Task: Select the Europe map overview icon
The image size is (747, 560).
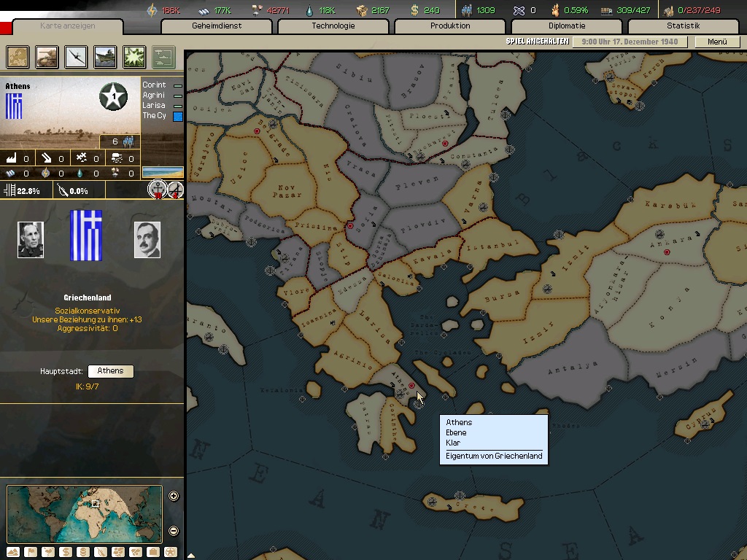Action: point(18,56)
